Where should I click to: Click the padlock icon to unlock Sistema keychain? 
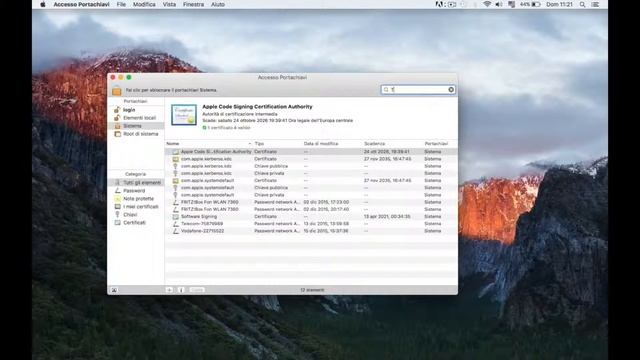[x=117, y=90]
